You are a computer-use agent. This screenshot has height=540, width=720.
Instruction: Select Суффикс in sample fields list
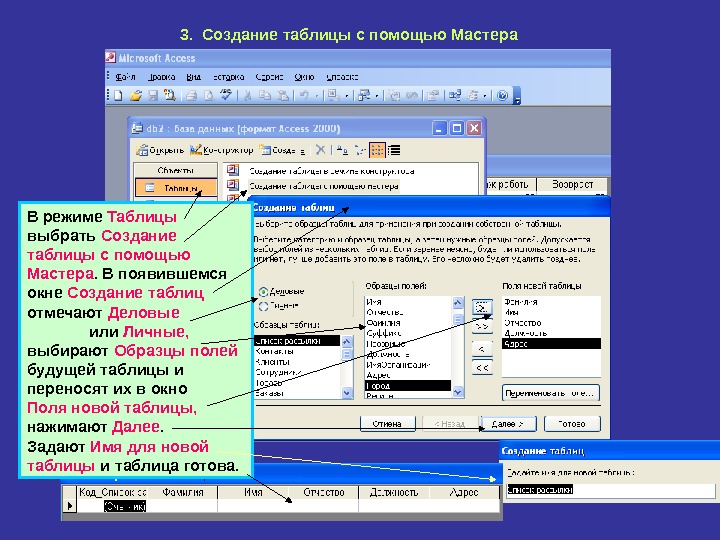[x=408, y=333]
